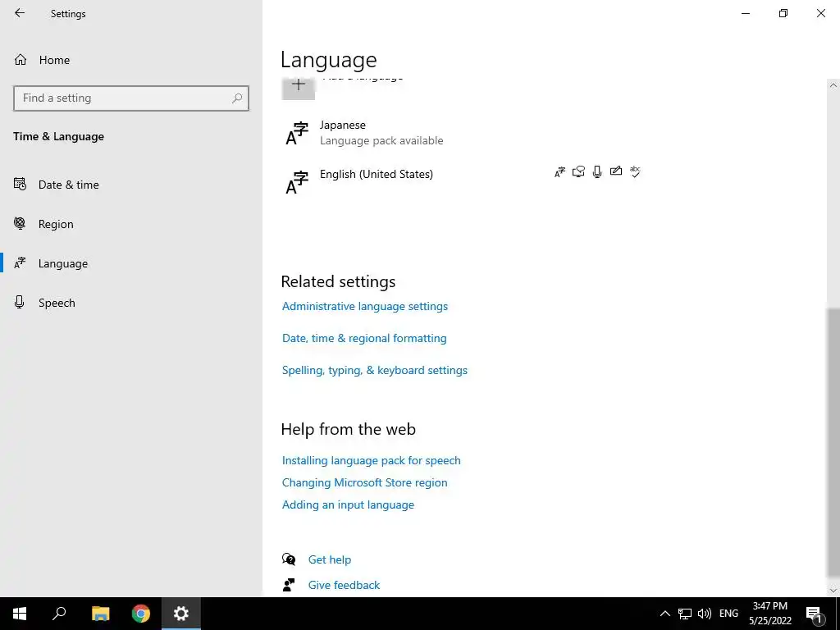
Task: Click the Language sidebar icon
Action: (x=20, y=263)
